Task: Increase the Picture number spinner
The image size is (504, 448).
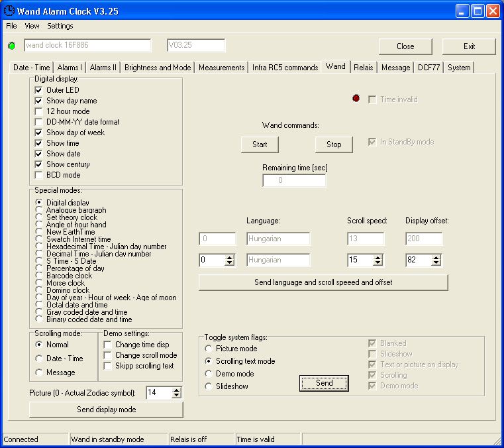Action: (176, 390)
